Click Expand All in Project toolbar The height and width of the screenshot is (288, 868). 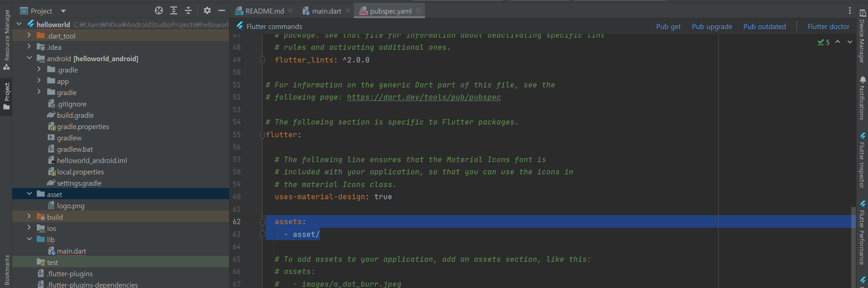point(174,10)
